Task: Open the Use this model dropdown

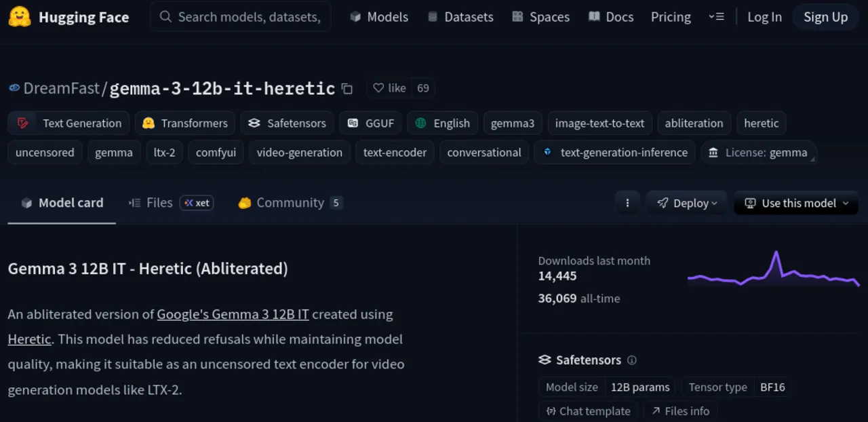Action: coord(795,202)
